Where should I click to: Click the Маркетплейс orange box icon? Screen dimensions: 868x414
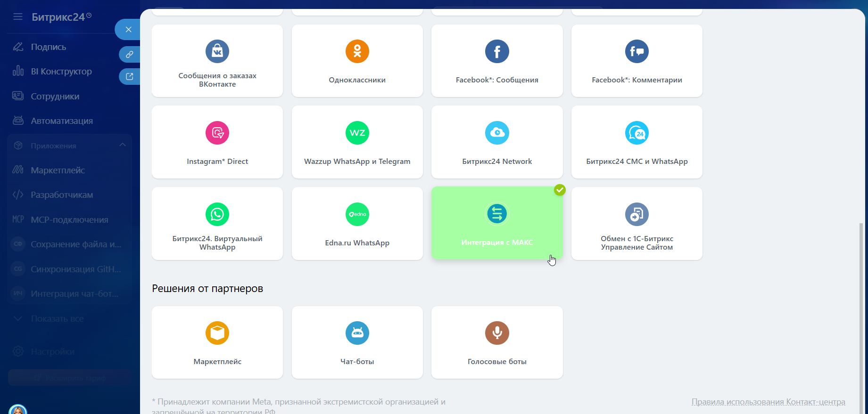point(217,333)
